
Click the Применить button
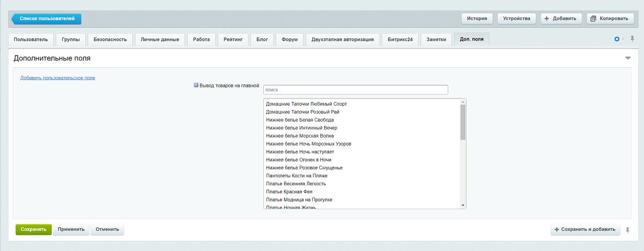pyautogui.click(x=71, y=230)
